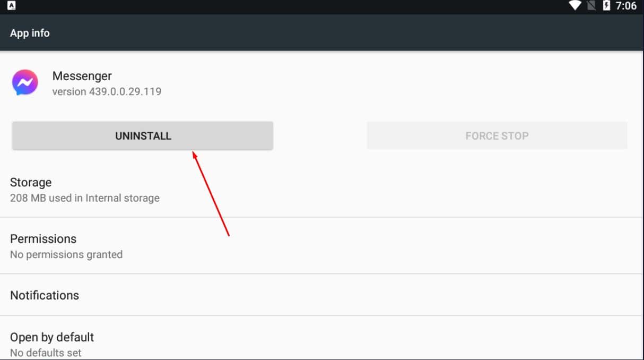
Task: Tap the Wi-Fi icon in the status bar
Action: [x=576, y=6]
